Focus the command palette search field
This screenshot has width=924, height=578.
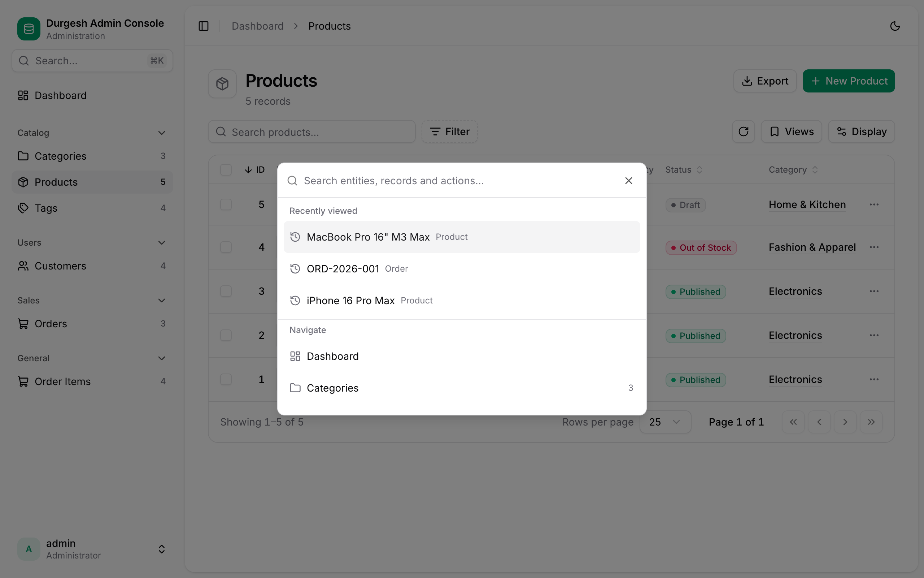coord(458,180)
